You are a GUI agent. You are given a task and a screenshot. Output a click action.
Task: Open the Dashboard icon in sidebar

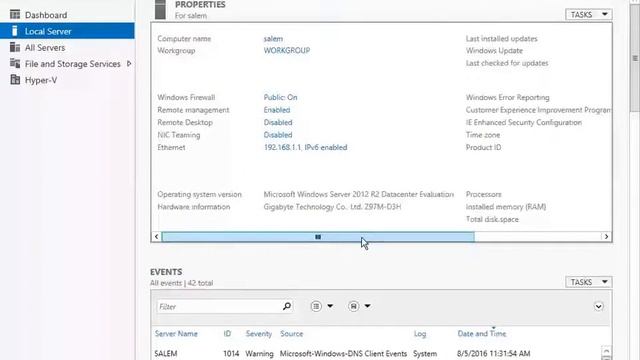coord(15,15)
